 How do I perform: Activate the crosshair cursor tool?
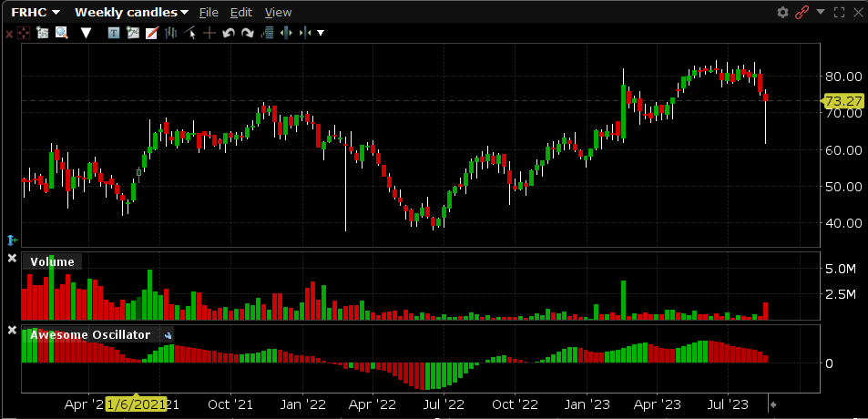tap(209, 33)
